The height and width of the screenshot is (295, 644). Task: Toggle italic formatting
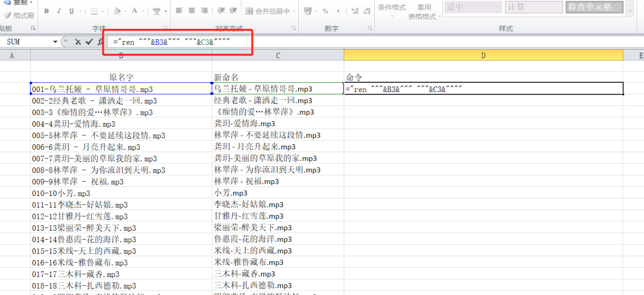(58, 11)
